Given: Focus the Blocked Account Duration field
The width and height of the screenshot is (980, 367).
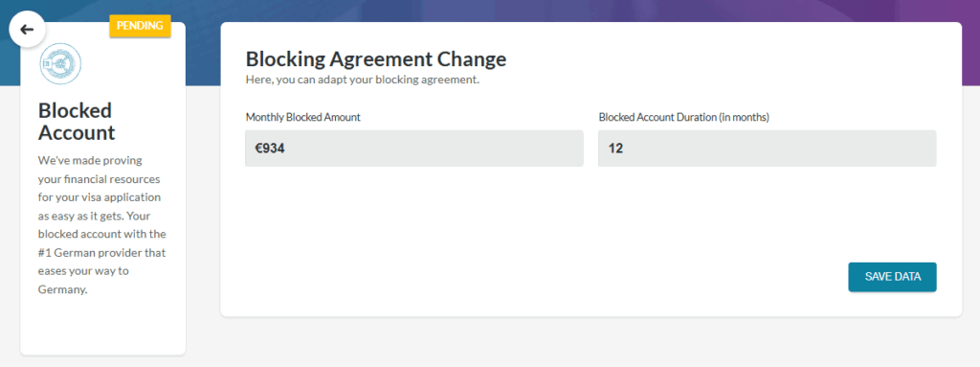Looking at the screenshot, I should click(x=767, y=149).
